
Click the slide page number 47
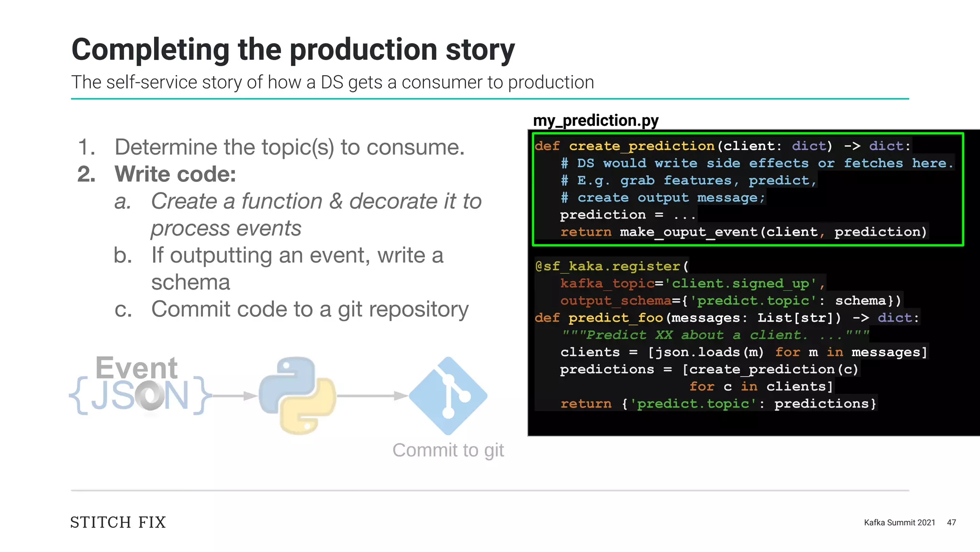pos(951,522)
